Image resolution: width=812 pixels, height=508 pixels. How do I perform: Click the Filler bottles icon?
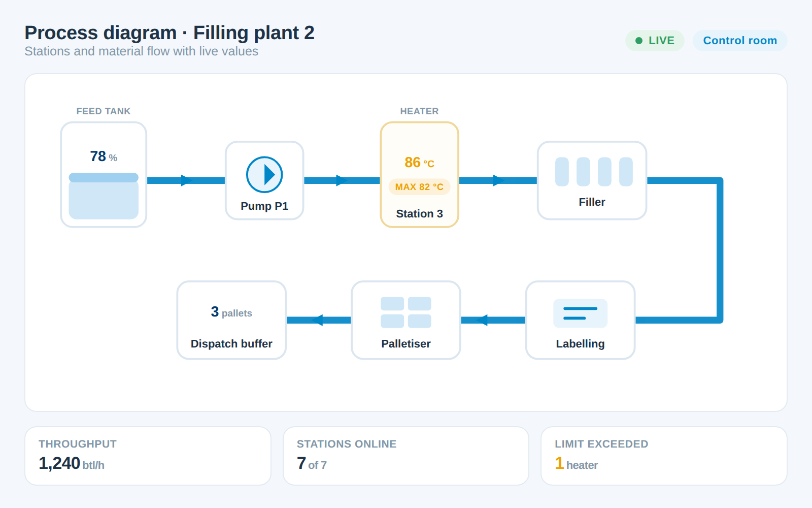click(594, 172)
